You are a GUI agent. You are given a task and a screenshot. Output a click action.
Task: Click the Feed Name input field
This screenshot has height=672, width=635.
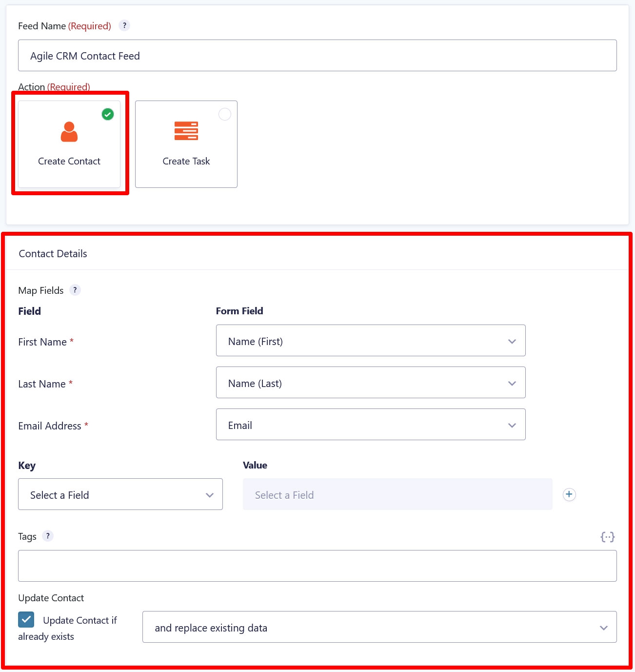pos(317,56)
